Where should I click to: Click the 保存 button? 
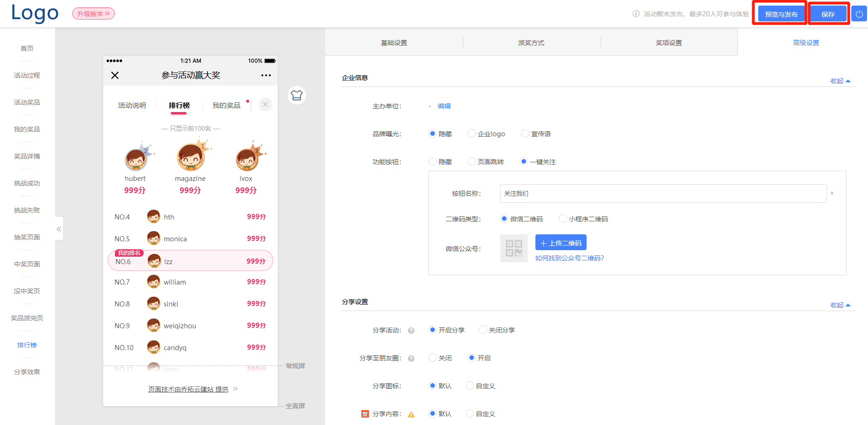(x=828, y=13)
